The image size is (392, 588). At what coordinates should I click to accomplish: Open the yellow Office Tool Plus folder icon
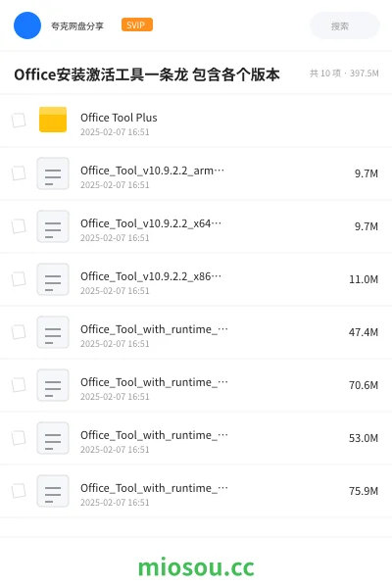[53, 120]
